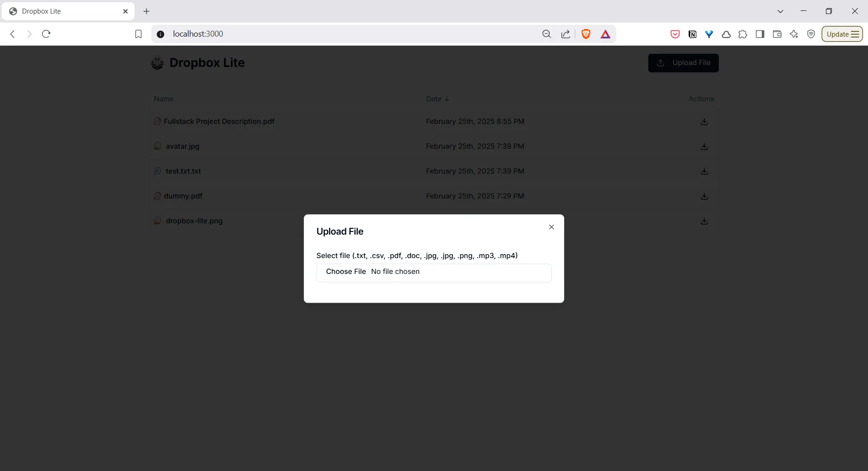Bookmark this page
868x471 pixels.
click(138, 34)
